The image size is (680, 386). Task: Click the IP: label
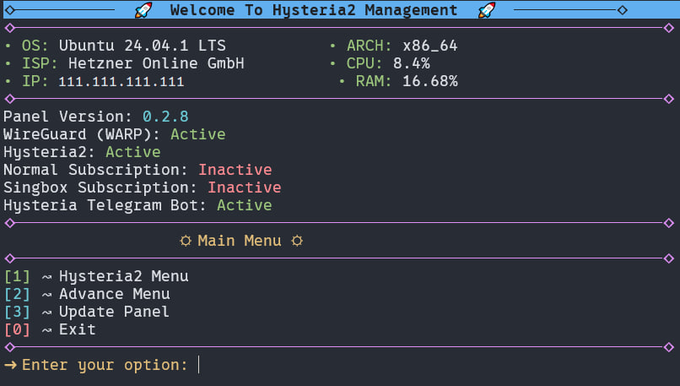(x=35, y=81)
